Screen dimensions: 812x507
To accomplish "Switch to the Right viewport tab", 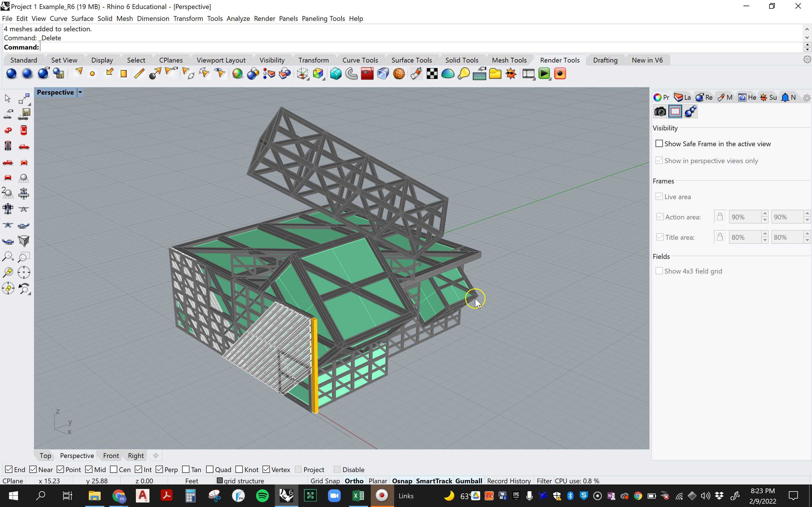I will [135, 455].
